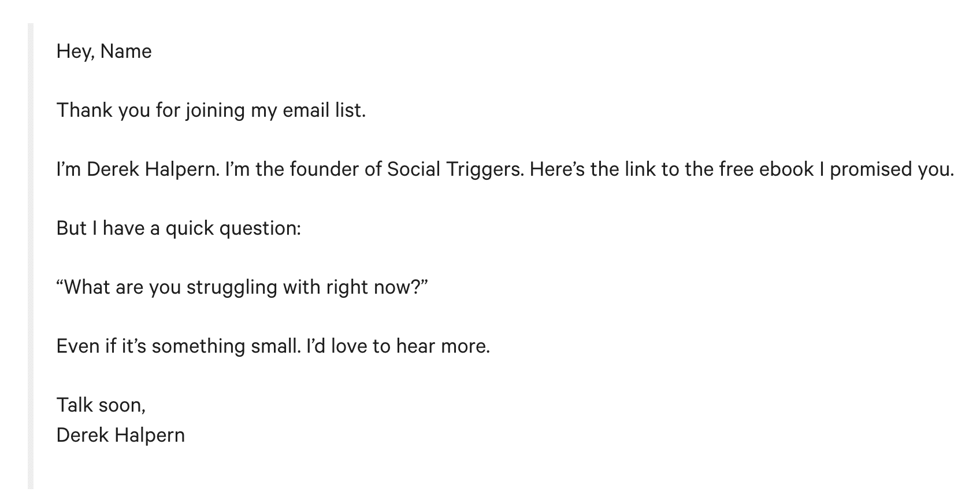Click the words "email list"
980x503 pixels.
(324, 110)
